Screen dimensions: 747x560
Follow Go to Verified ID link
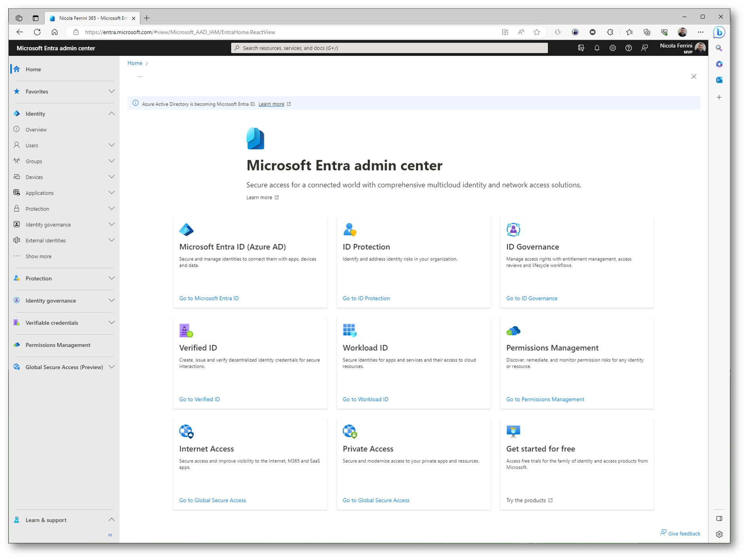click(x=199, y=399)
